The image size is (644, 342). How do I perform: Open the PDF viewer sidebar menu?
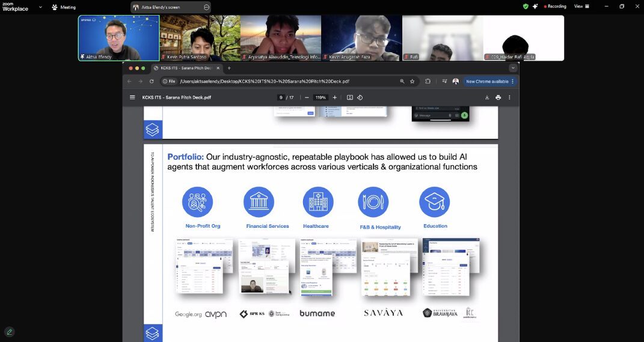coord(132,97)
